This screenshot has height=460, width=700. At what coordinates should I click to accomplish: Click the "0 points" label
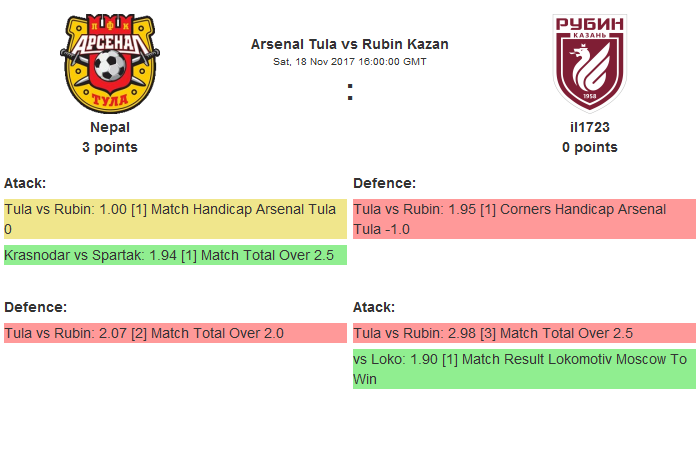[590, 147]
